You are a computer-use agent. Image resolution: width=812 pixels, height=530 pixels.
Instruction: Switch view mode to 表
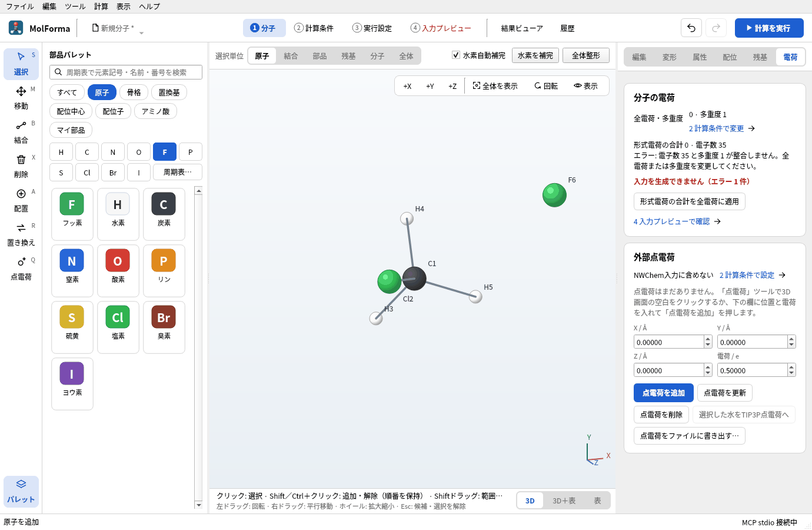click(x=597, y=501)
